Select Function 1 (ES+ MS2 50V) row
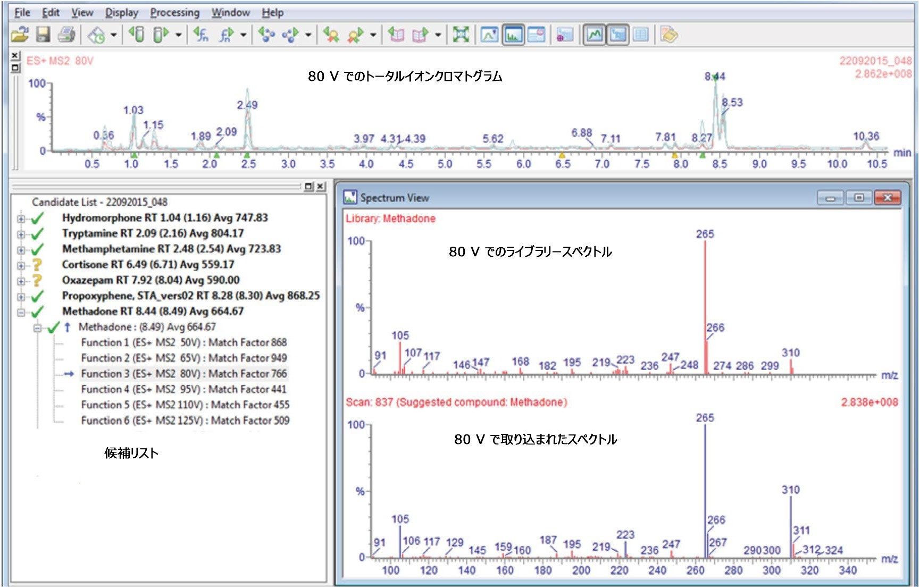 click(x=183, y=342)
